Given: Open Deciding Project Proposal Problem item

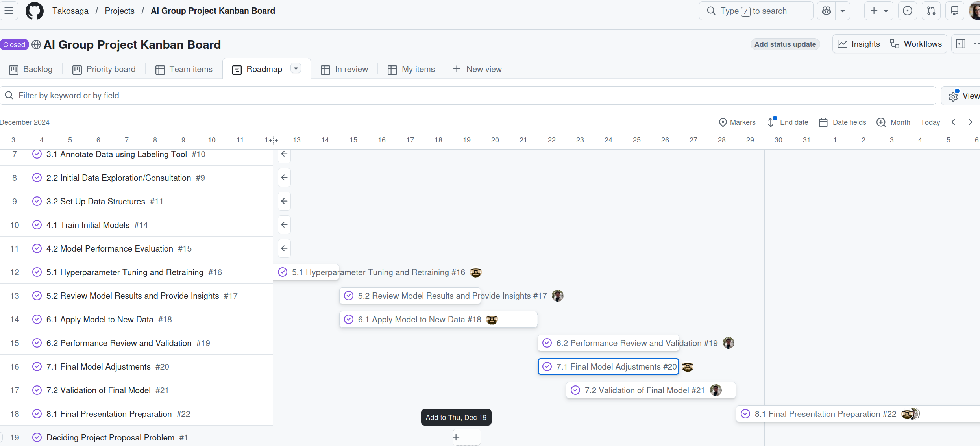Looking at the screenshot, I should [110, 438].
